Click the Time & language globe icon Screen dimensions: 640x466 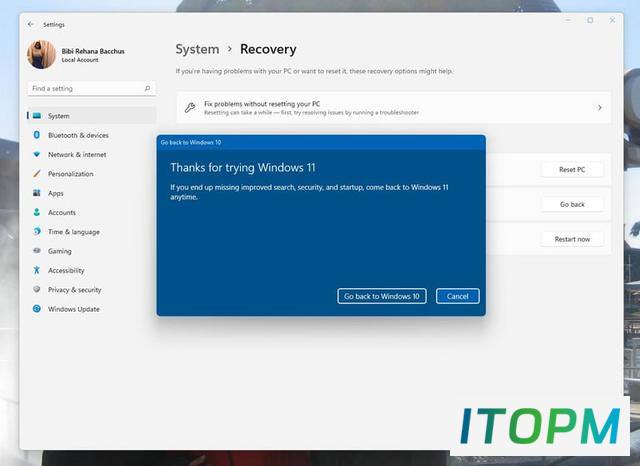[x=37, y=231]
